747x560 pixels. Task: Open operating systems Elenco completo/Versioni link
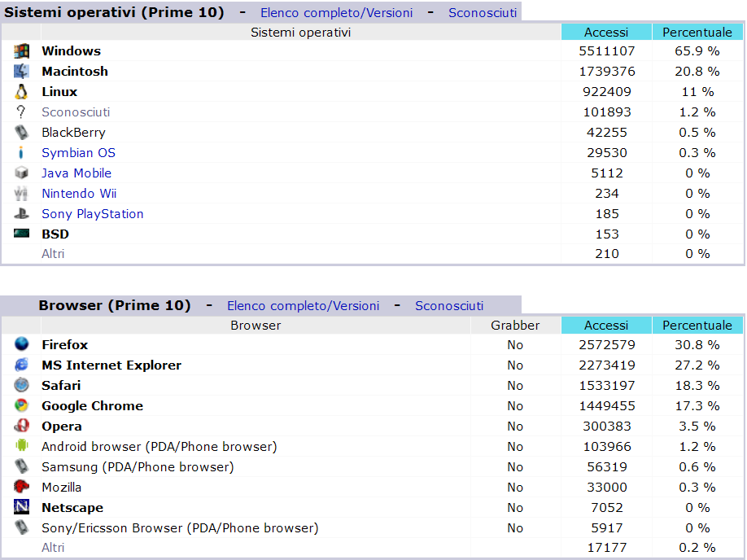point(336,13)
